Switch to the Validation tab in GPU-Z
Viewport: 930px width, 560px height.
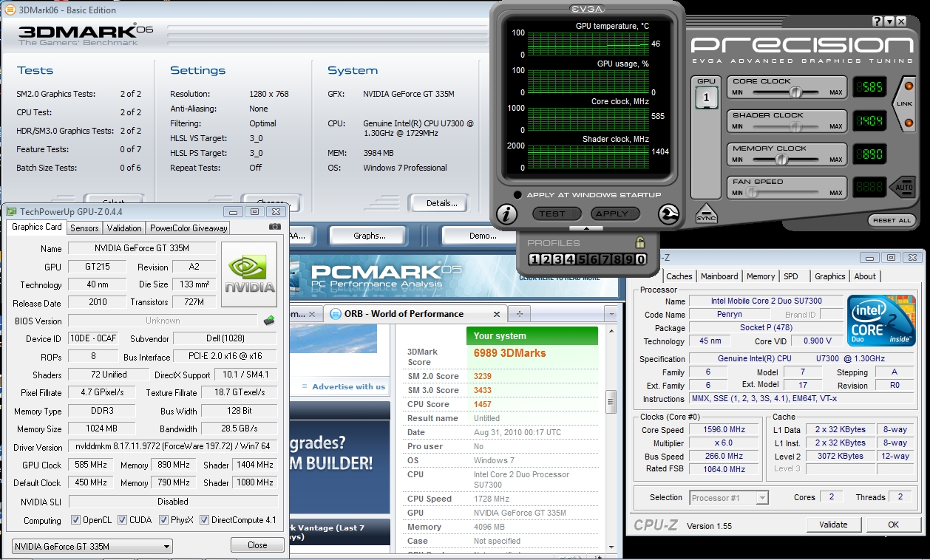[x=123, y=228]
